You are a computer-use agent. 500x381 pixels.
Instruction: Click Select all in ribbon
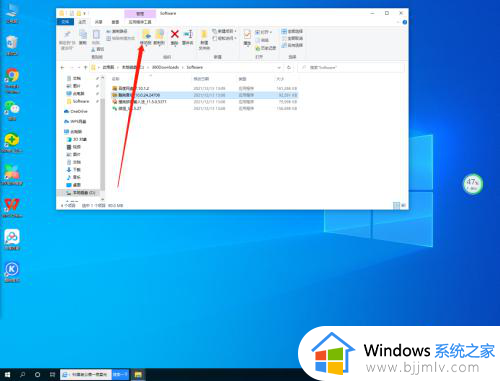tap(292, 31)
